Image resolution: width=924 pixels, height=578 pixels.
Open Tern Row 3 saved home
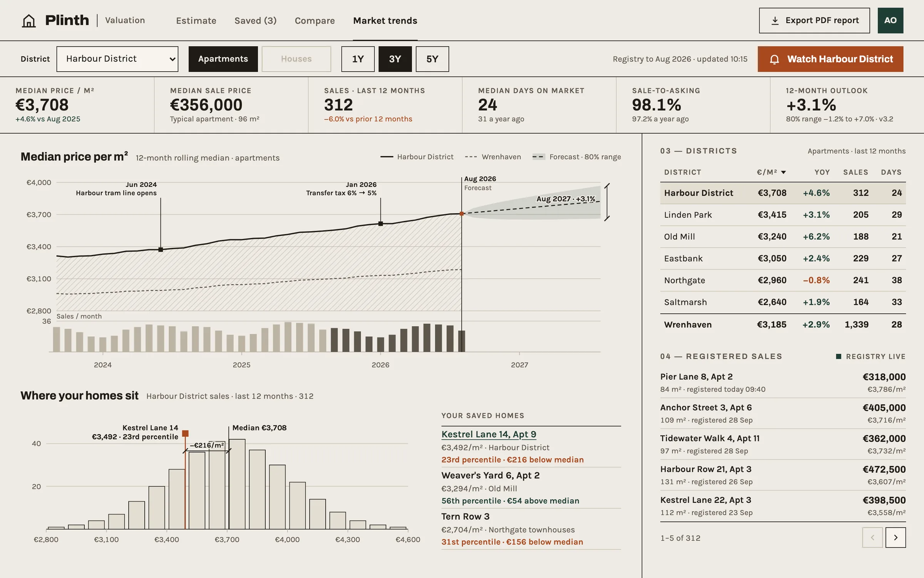(x=465, y=516)
